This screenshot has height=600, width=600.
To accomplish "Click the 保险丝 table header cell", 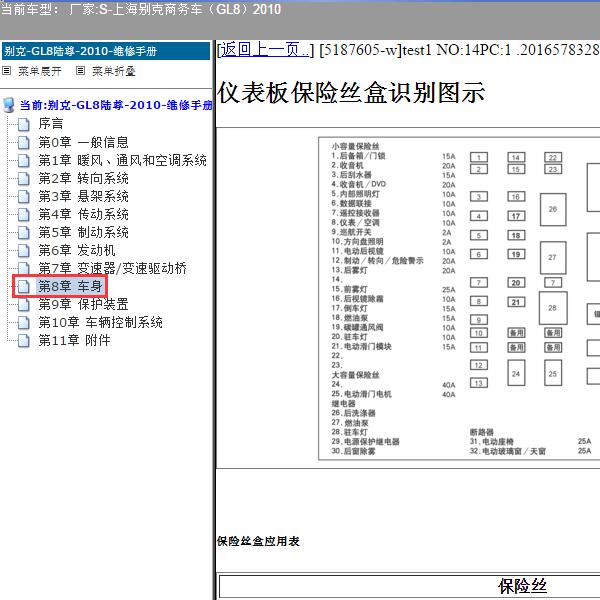I will coord(409,586).
